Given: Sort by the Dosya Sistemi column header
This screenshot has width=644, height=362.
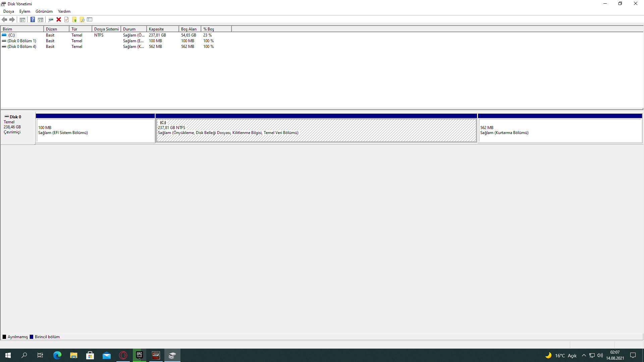Looking at the screenshot, I should (x=106, y=29).
